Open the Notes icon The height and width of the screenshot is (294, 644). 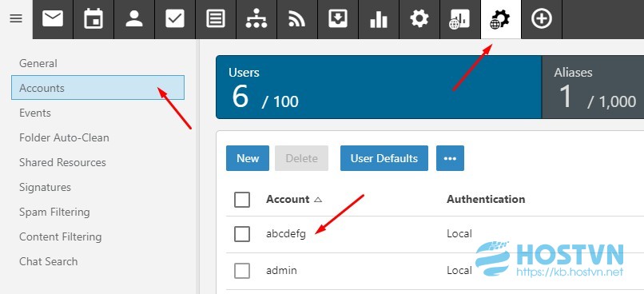[216, 19]
